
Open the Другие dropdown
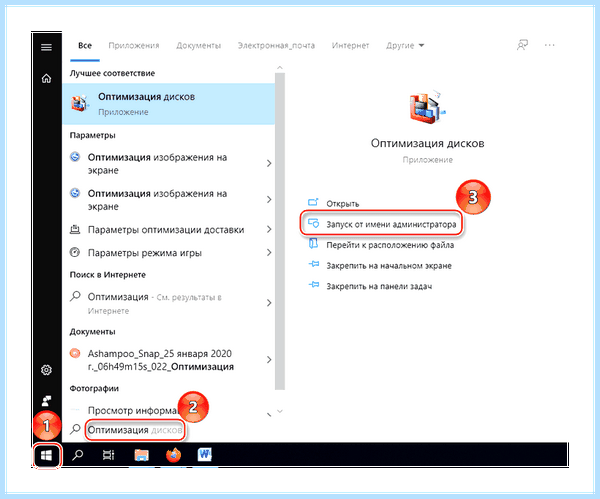point(405,46)
